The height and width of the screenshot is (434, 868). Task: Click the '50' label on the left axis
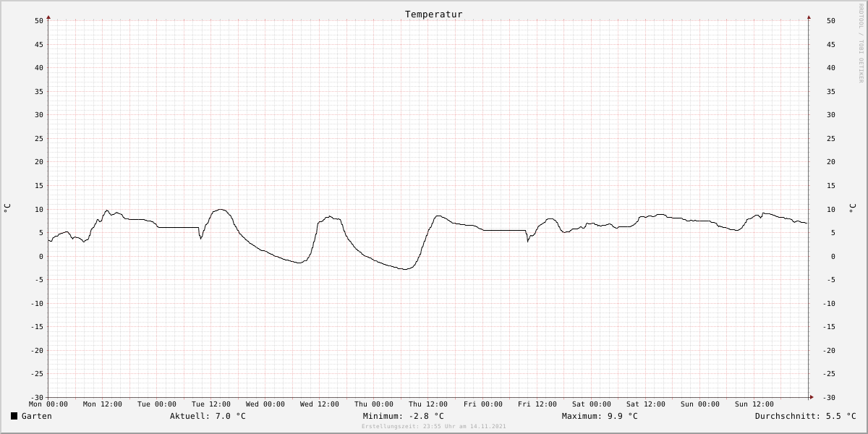39,21
